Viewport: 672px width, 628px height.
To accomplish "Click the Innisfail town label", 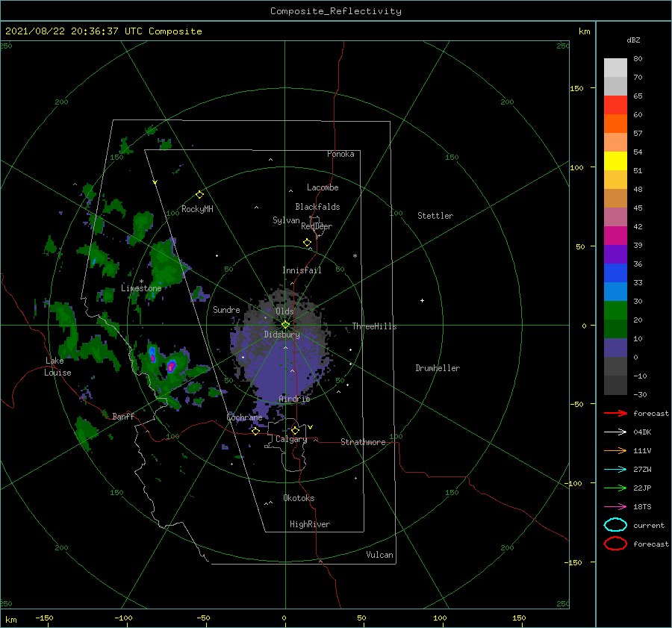I will [x=302, y=270].
